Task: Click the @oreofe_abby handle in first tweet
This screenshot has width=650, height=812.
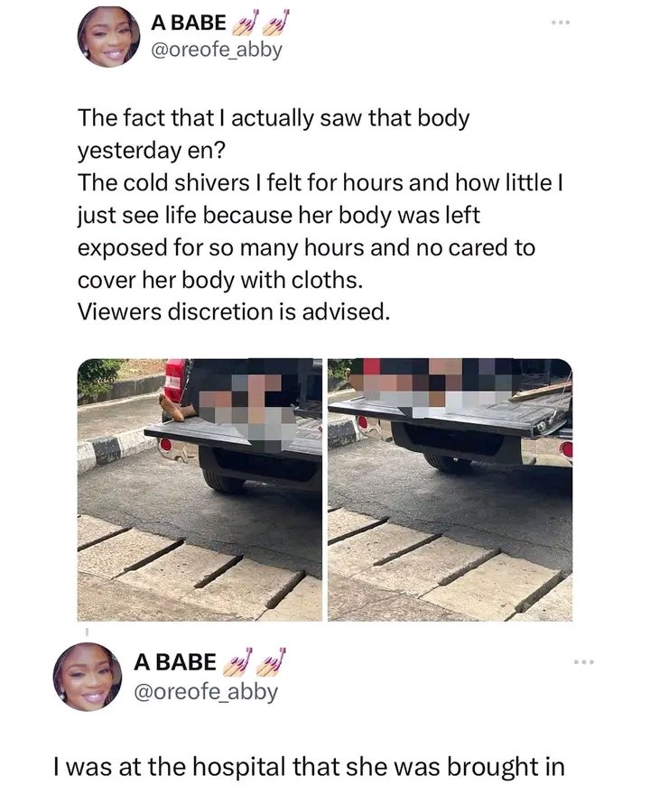Action: (216, 51)
